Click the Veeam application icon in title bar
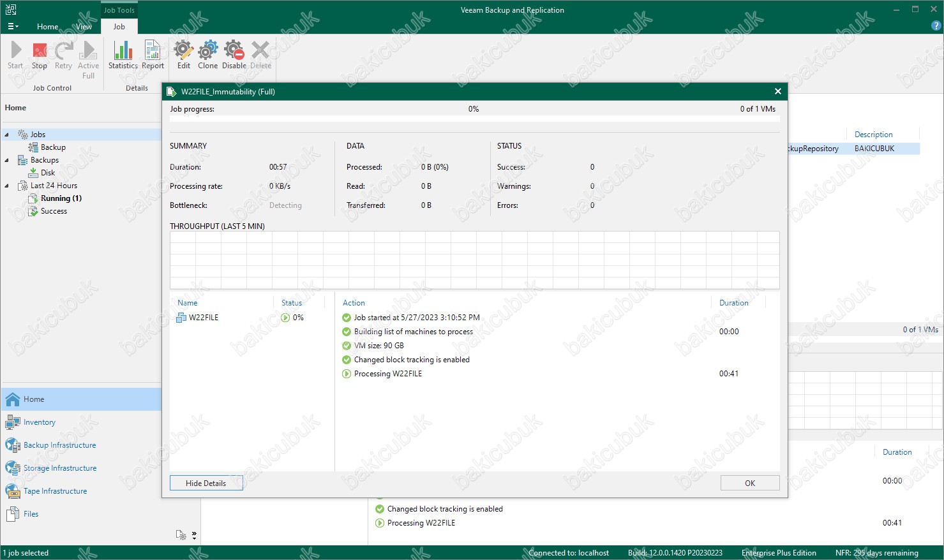 tap(10, 10)
